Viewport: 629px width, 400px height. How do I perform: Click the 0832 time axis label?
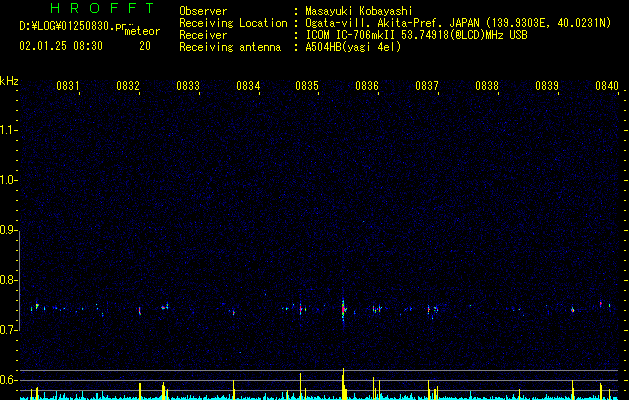(x=128, y=86)
